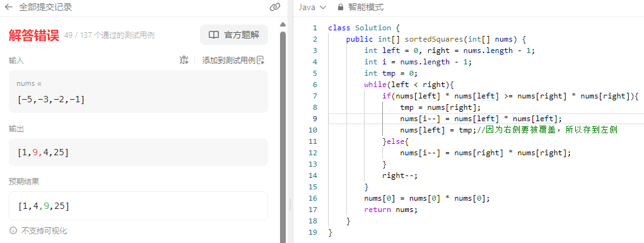The image size is (644, 243).
Task: Click the int tmp = 0 line
Action: (x=390, y=73)
